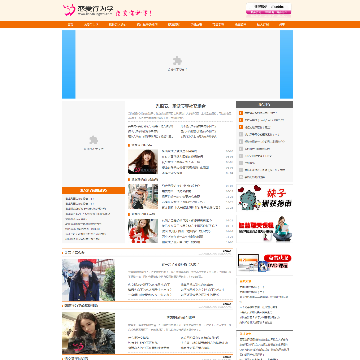Open the photo of the woman in a camouflage jacket
Viewport: 360px width, 360px height.
point(89,333)
